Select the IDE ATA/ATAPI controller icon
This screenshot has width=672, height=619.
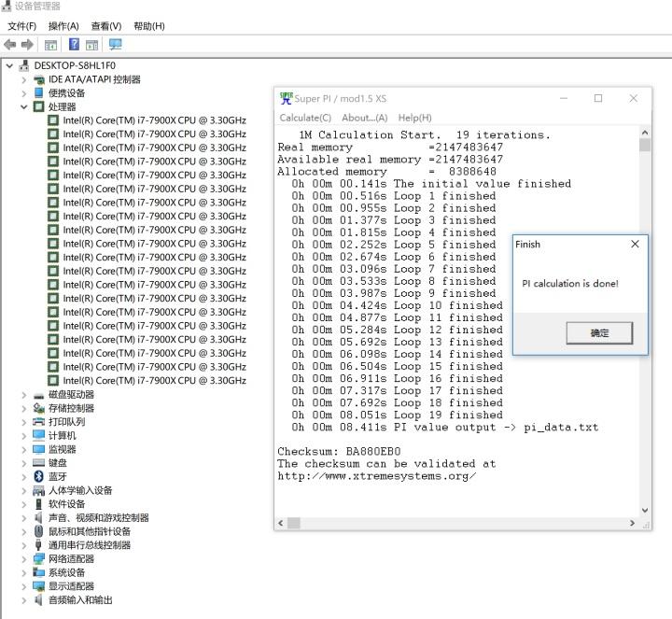point(38,79)
